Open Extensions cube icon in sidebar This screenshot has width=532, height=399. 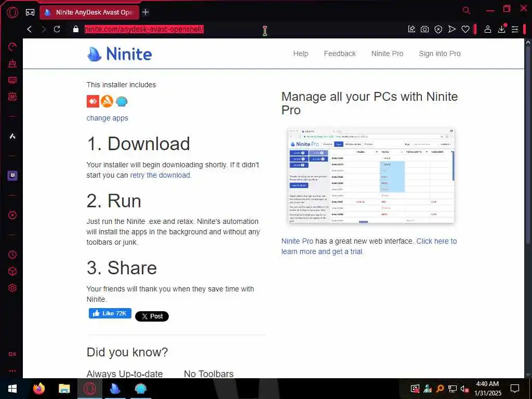coord(12,271)
